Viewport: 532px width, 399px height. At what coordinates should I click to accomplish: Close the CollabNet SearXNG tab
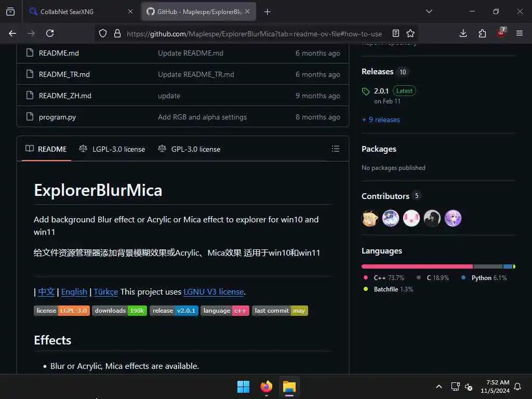coord(130,11)
